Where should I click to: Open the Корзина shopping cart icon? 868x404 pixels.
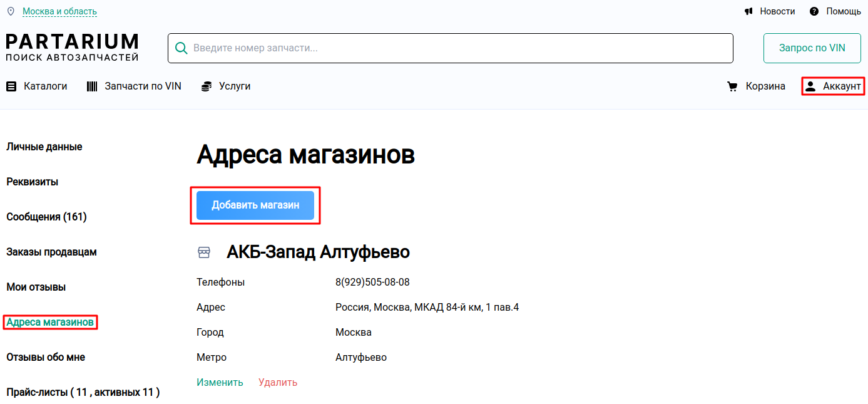(x=732, y=86)
